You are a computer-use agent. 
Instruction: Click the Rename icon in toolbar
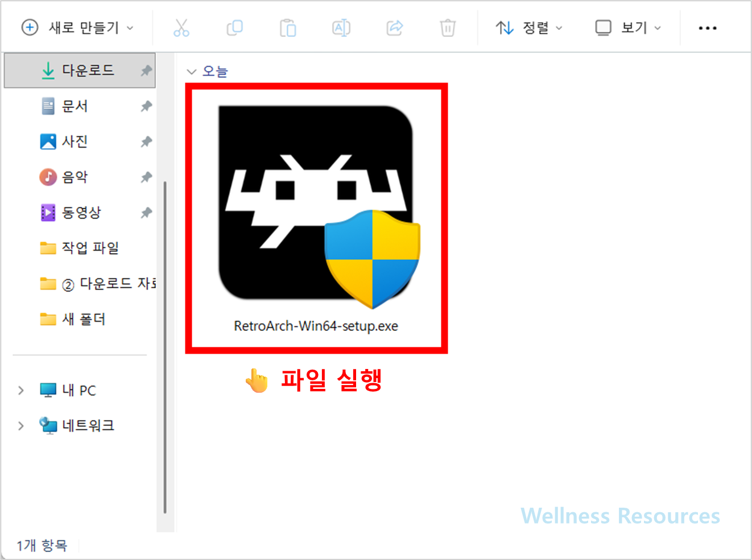tap(341, 27)
